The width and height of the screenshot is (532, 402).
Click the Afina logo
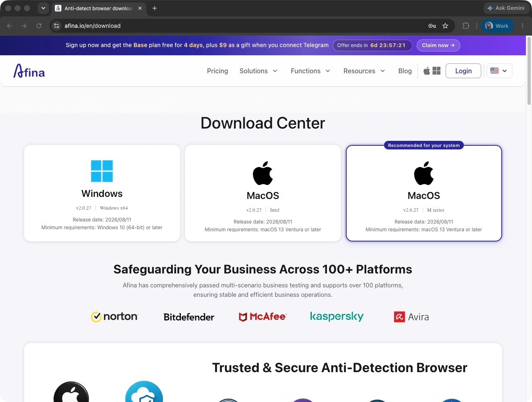(29, 71)
